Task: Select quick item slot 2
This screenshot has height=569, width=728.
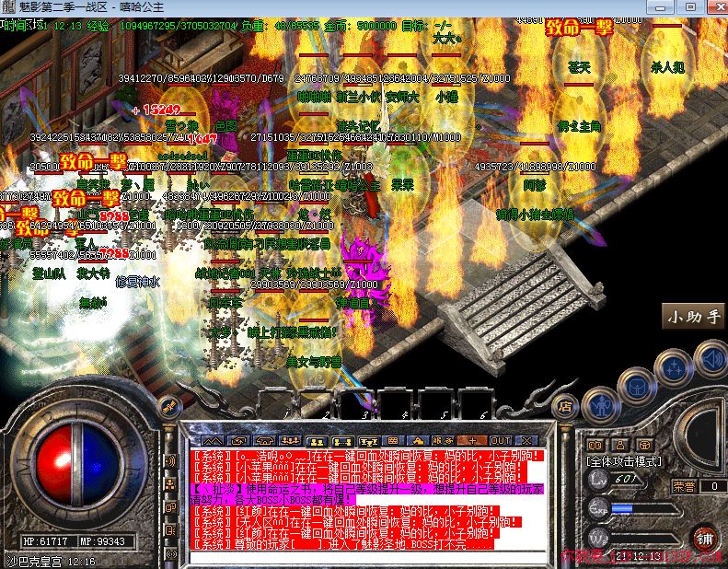Action: pos(315,403)
